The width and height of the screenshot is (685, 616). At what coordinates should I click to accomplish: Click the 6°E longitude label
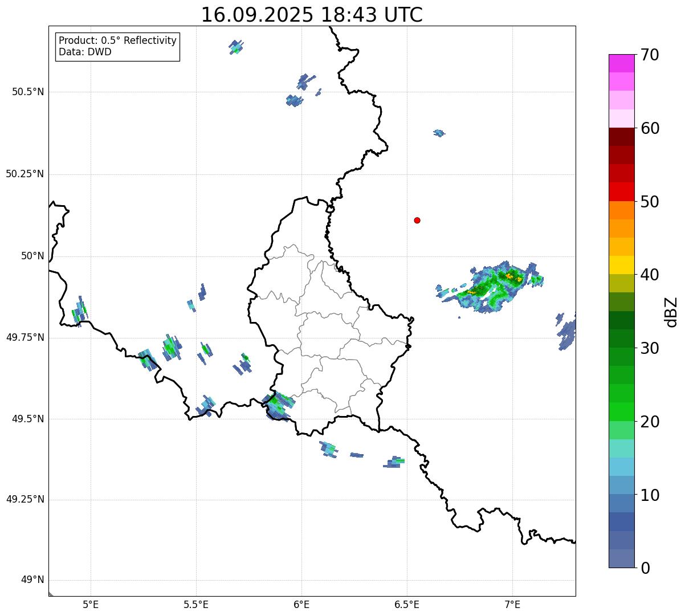tap(301, 605)
